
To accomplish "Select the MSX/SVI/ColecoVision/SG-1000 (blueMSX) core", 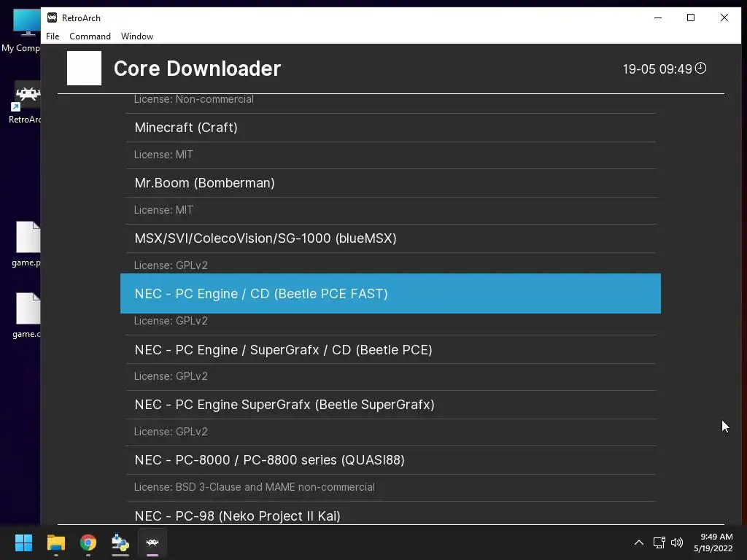I will coord(391,238).
